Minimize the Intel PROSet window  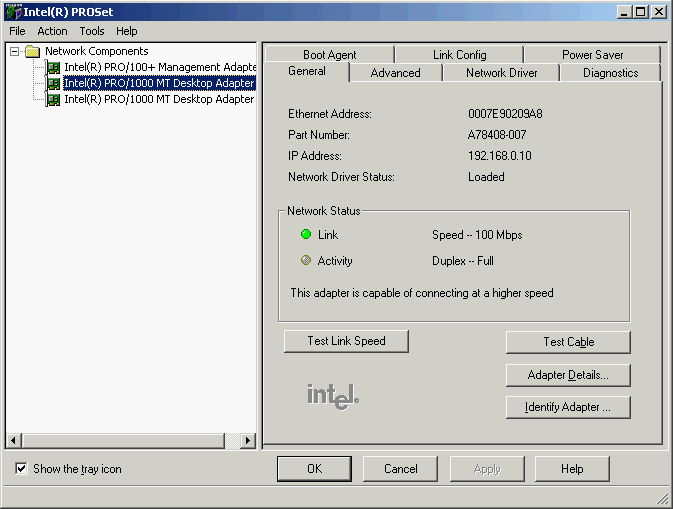(x=624, y=12)
